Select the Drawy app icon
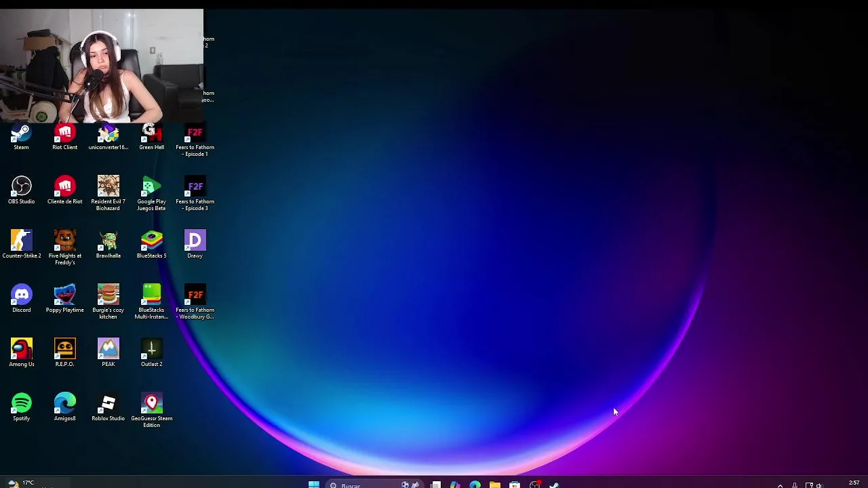This screenshot has height=488, width=868. 195,245
